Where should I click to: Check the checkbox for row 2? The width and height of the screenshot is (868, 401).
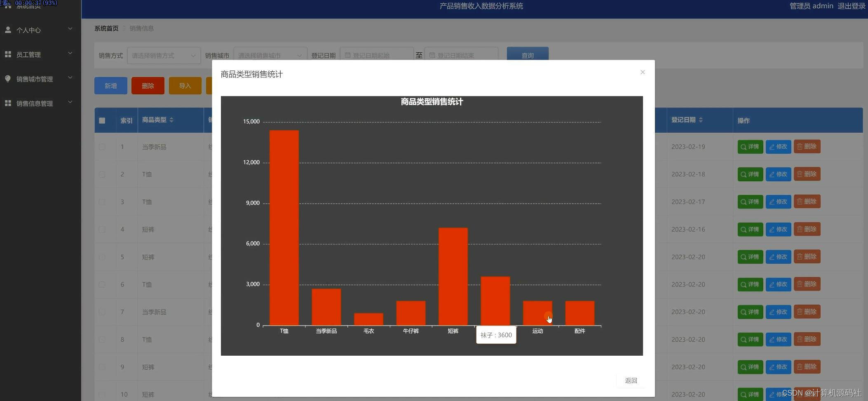(x=102, y=174)
